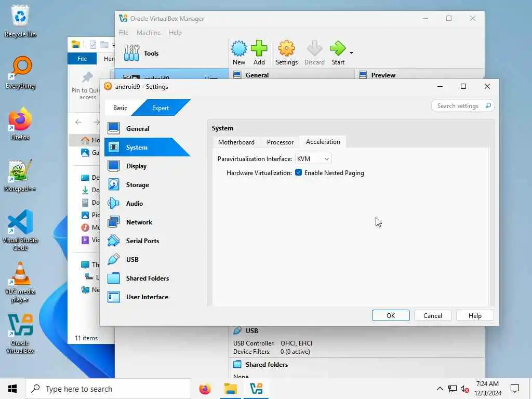Click the Settings gear in VirtualBox Manager
532x399 pixels.
[x=287, y=52]
